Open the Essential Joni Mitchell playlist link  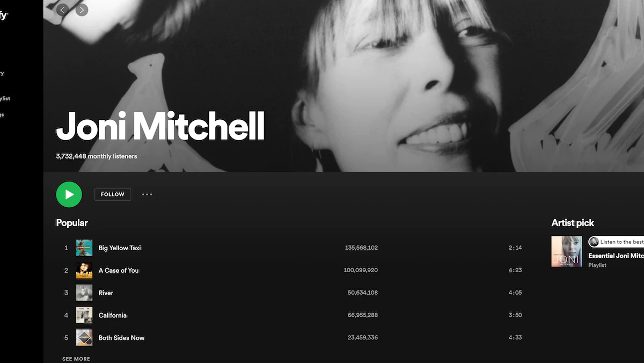coord(616,256)
